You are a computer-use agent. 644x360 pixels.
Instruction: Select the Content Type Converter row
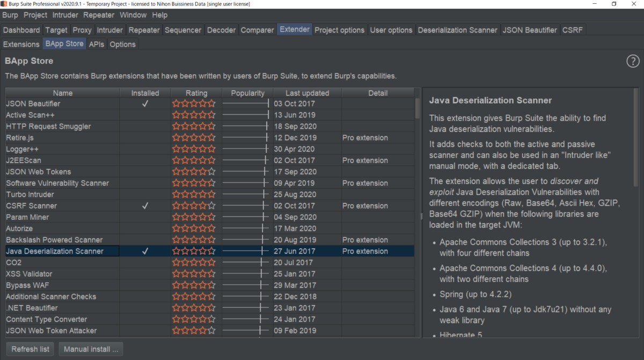tap(210, 319)
